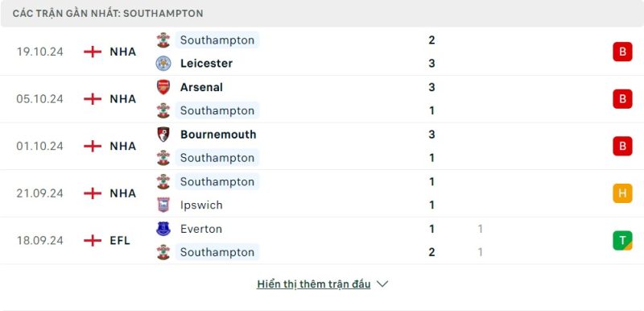This screenshot has width=644, height=311.
Task: Click the loss badge for Arsenal match
Action: click(622, 99)
